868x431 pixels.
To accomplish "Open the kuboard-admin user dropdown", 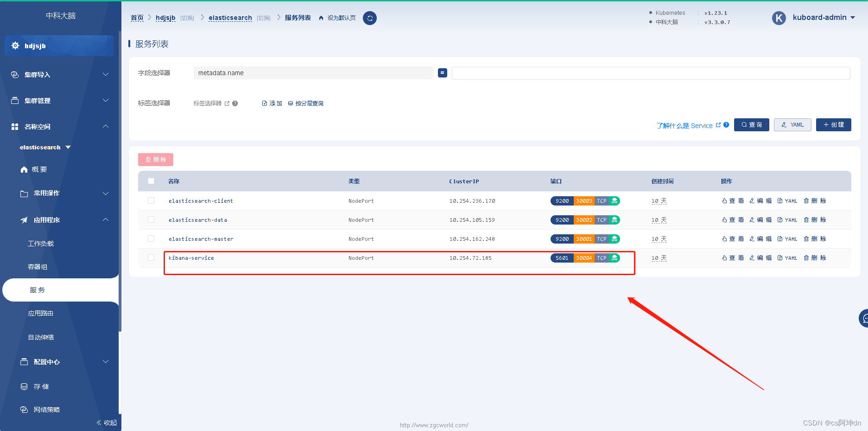I will pyautogui.click(x=824, y=18).
